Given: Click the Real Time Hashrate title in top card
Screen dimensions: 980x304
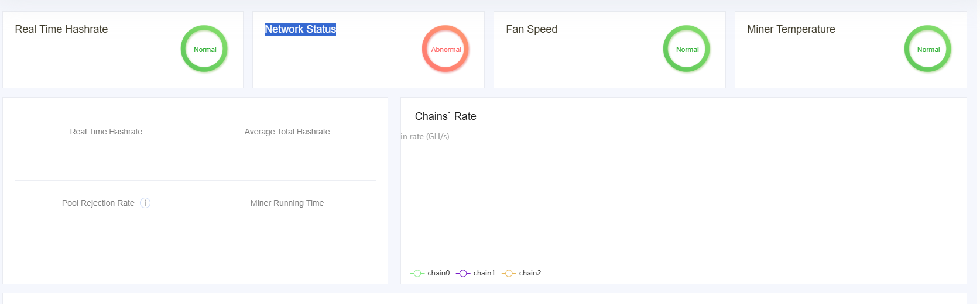Looking at the screenshot, I should (x=61, y=29).
